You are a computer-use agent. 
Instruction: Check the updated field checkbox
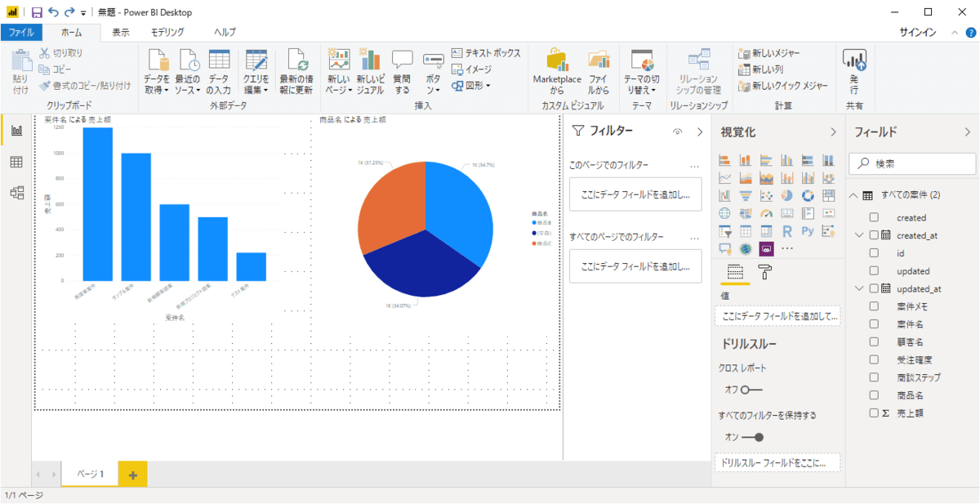[874, 271]
